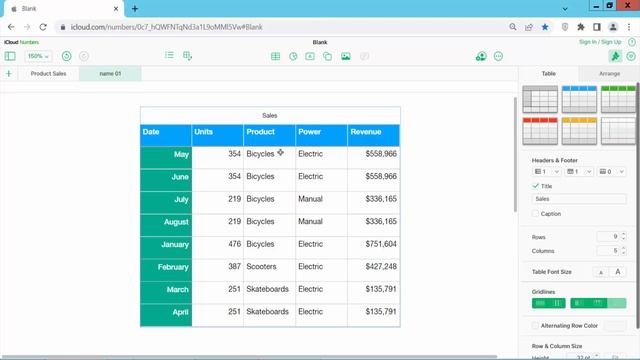Screen dimensions: 640x360
Task: Open the browser extensions puzzle icon
Action: tap(580, 27)
